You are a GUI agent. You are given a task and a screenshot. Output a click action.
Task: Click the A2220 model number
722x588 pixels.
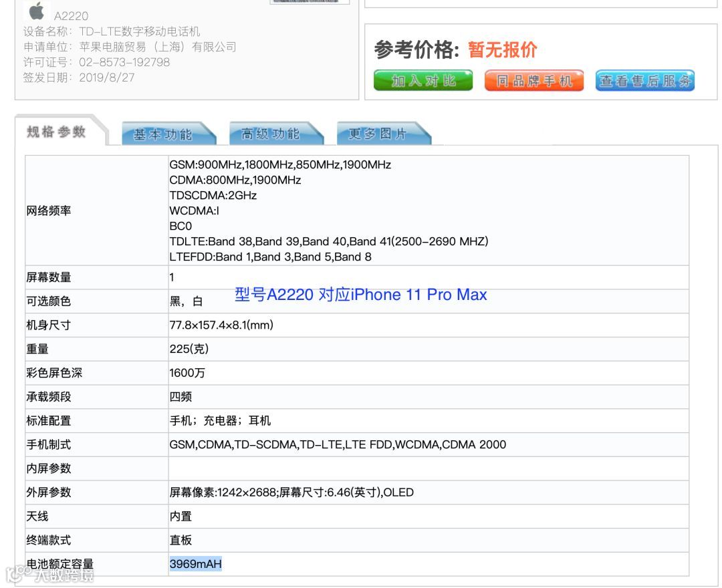[71, 16]
